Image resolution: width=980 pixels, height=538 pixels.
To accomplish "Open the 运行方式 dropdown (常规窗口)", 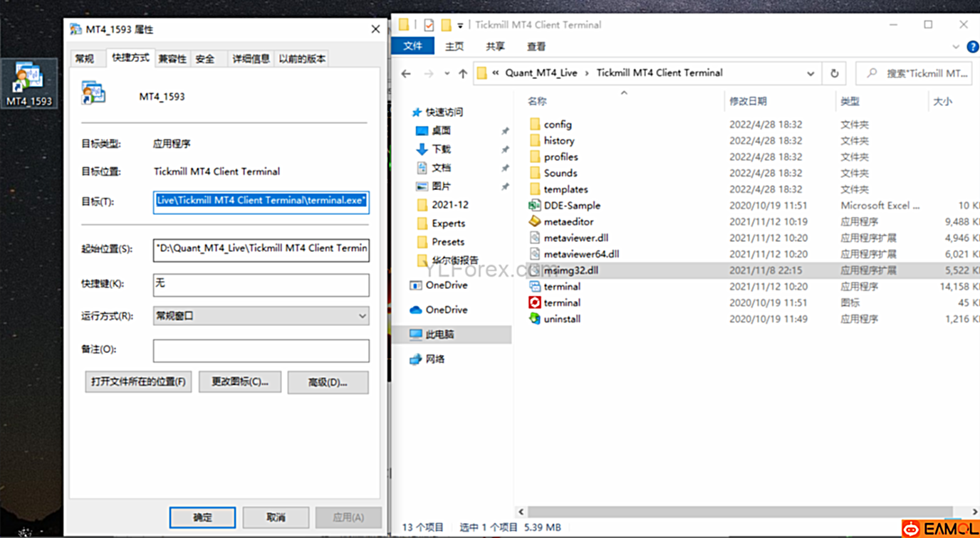I will coord(261,316).
